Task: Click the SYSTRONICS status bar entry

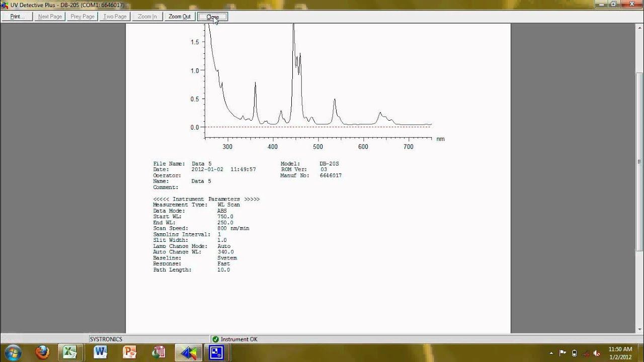Action: [x=106, y=339]
